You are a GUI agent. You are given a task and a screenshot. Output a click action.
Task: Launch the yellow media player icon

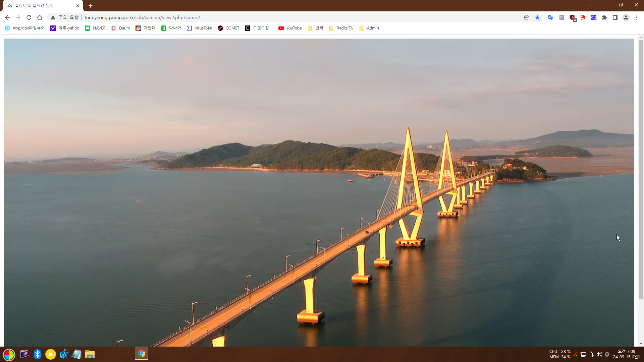[x=51, y=354]
